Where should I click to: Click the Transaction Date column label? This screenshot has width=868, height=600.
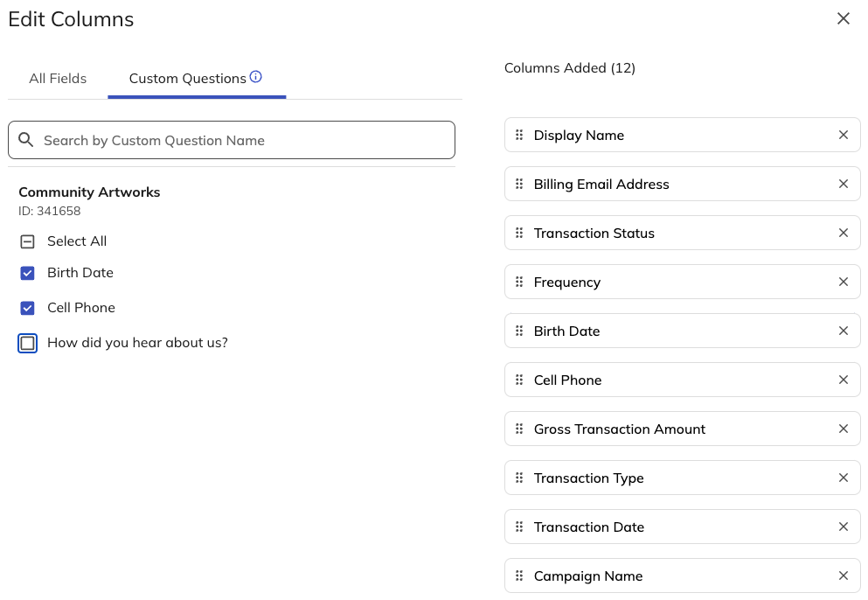tap(588, 527)
